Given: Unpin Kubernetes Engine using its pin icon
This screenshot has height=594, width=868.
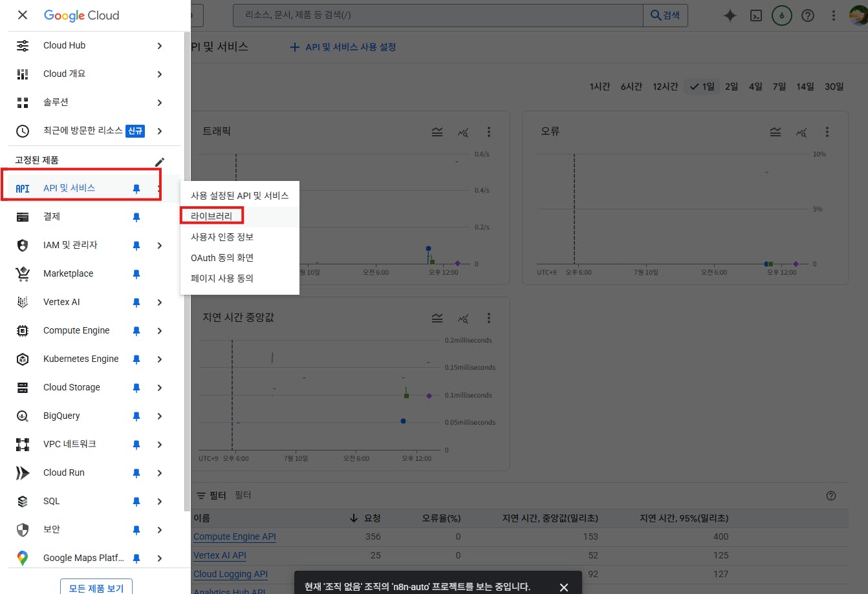Looking at the screenshot, I should click(x=136, y=359).
